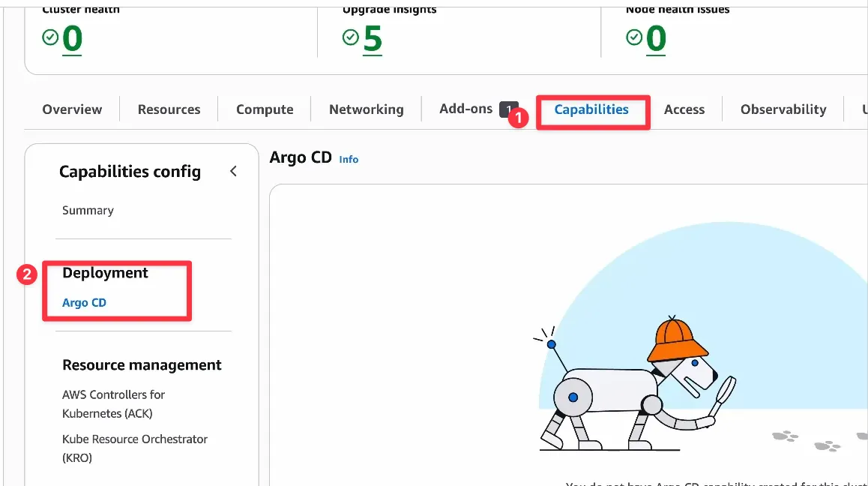
Task: Collapse the Capabilities config panel chevron
Action: [234, 171]
